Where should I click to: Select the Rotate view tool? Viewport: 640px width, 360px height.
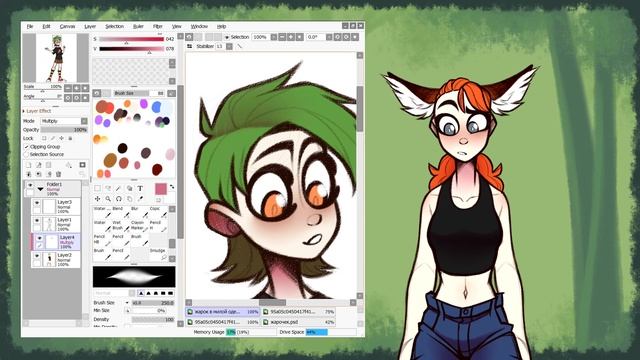pos(119,199)
